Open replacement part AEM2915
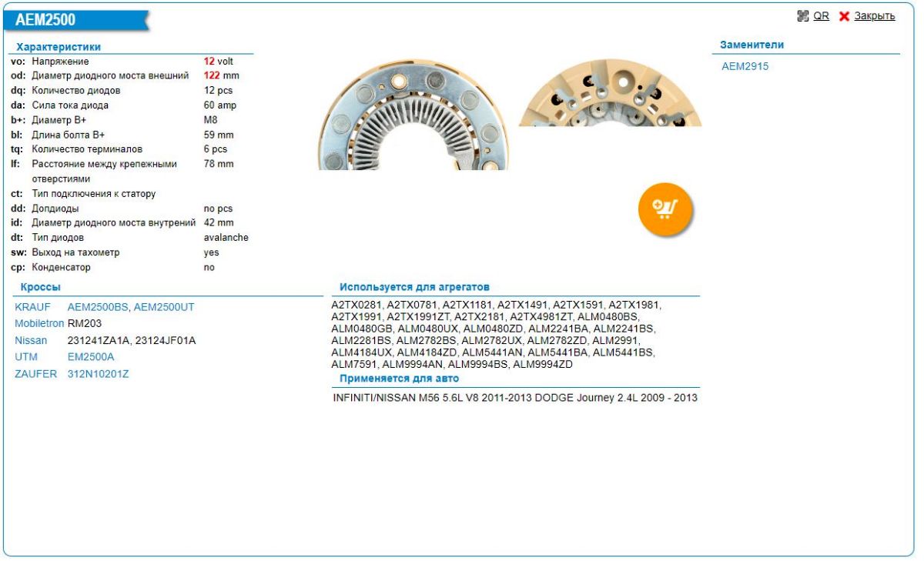 click(745, 66)
